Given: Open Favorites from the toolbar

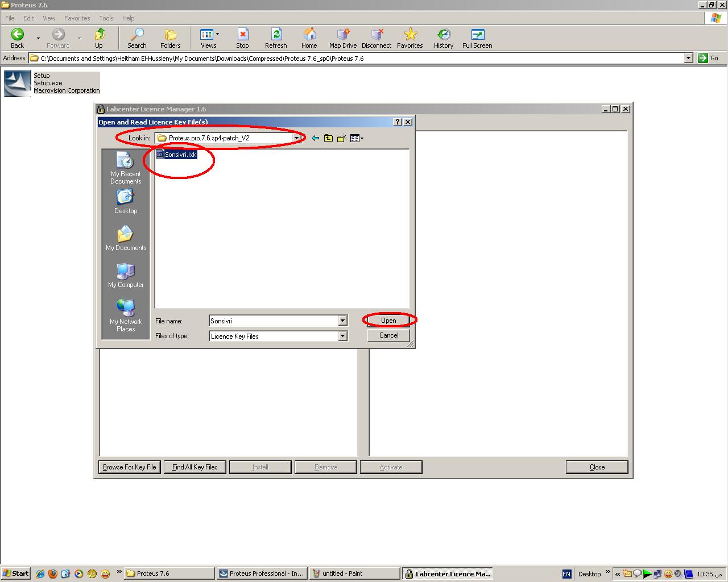Looking at the screenshot, I should tap(409, 38).
